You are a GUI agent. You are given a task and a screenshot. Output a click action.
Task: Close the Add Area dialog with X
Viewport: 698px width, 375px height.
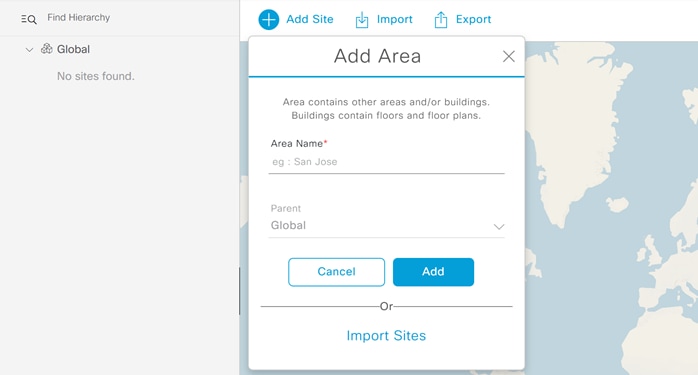click(508, 56)
